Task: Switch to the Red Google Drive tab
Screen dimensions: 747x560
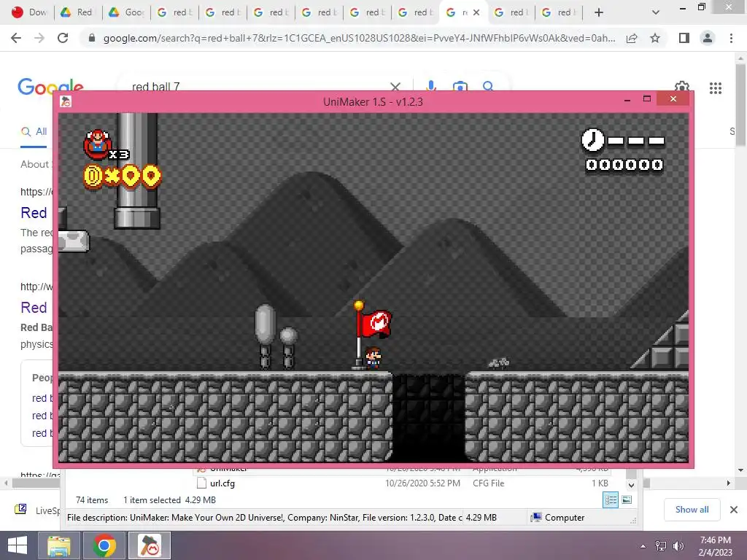Action: point(77,12)
